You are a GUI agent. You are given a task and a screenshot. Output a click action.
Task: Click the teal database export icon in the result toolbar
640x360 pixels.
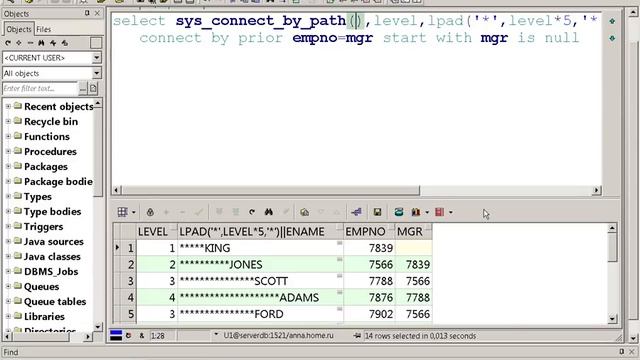(399, 212)
